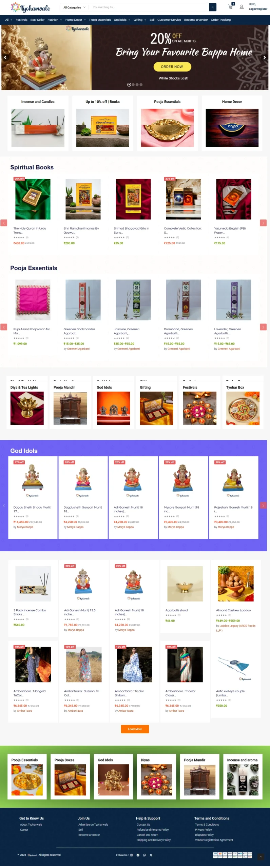
Task: Select the second banner slide dot
Action: pos(133,85)
